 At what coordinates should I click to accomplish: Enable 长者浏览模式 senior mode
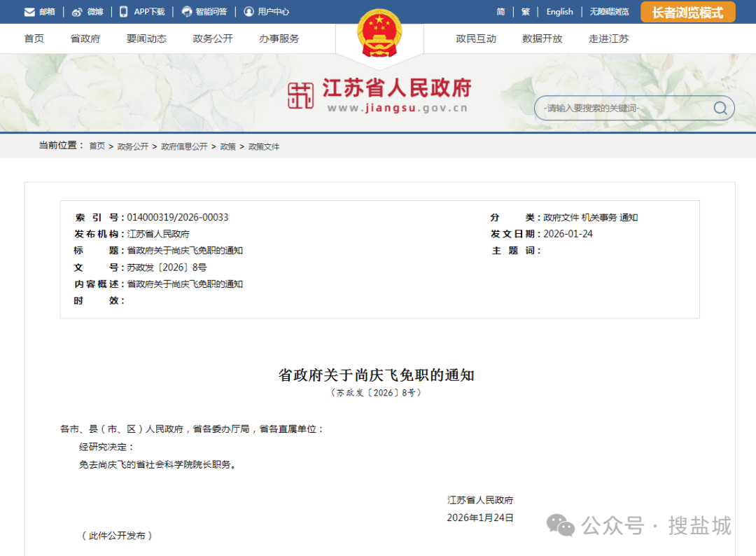[x=688, y=12]
